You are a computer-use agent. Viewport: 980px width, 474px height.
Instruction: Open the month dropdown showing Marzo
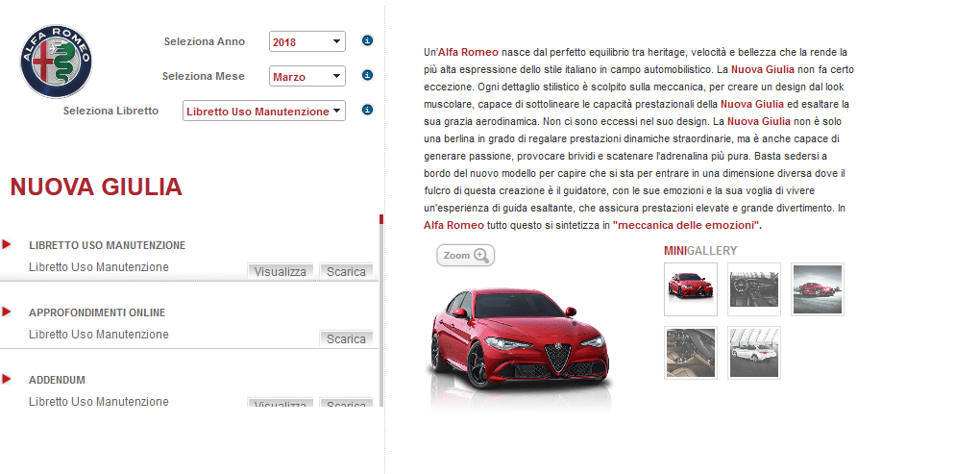(306, 76)
